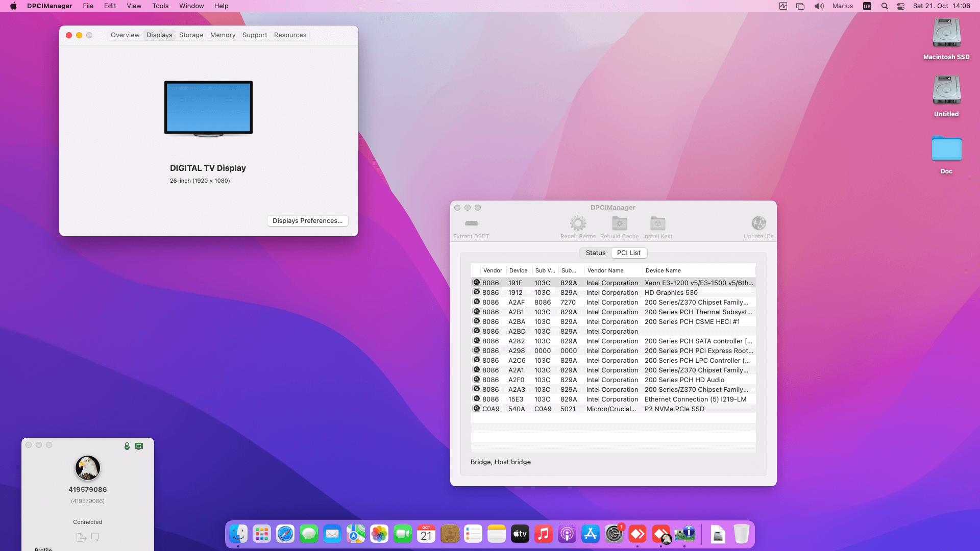The width and height of the screenshot is (980, 551).
Task: Sort PCI list by Vendor Name column
Action: tap(605, 271)
